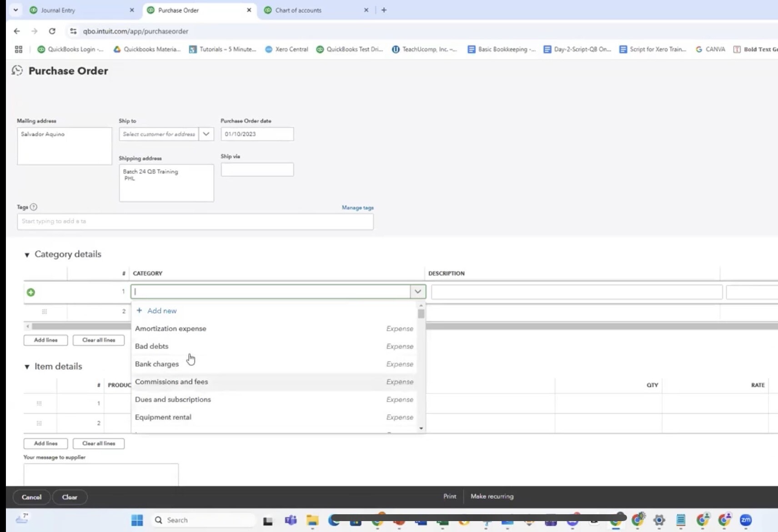Choose Bank charges in the category list
The width and height of the screenshot is (778, 532).
pyautogui.click(x=274, y=364)
